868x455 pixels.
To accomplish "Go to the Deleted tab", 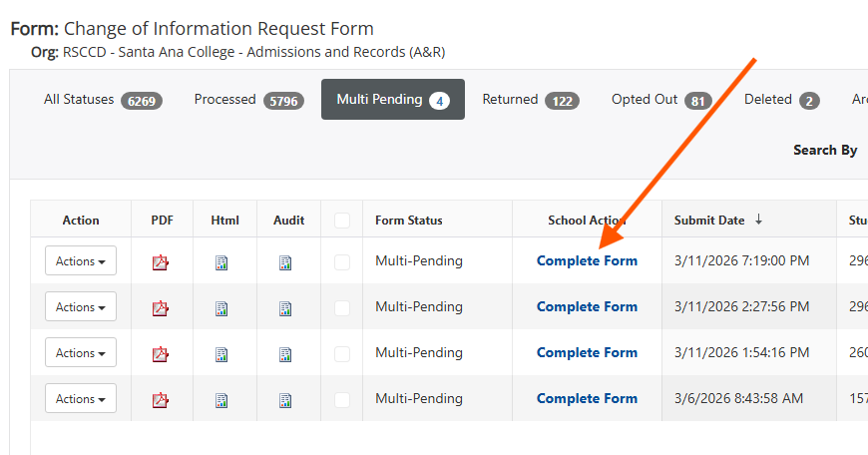I will 781,100.
